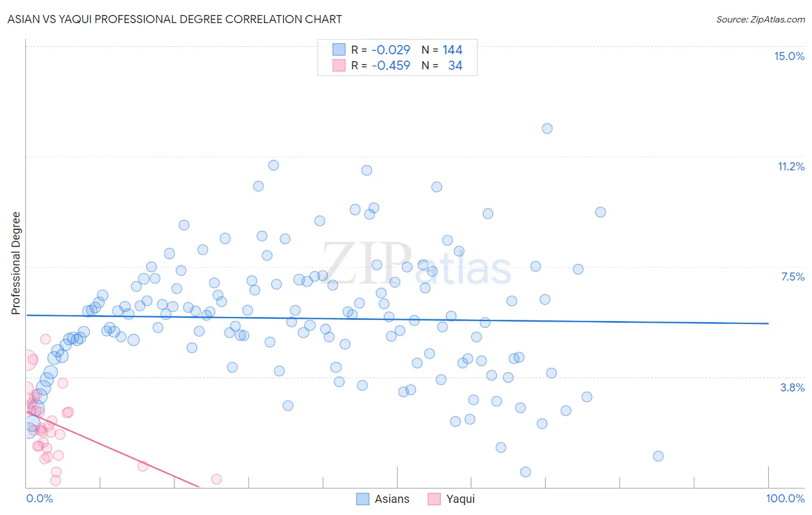Viewport: 812px width, 515px height.
Task: Open the Source: ZipAtlas.com link
Action: point(761,19)
